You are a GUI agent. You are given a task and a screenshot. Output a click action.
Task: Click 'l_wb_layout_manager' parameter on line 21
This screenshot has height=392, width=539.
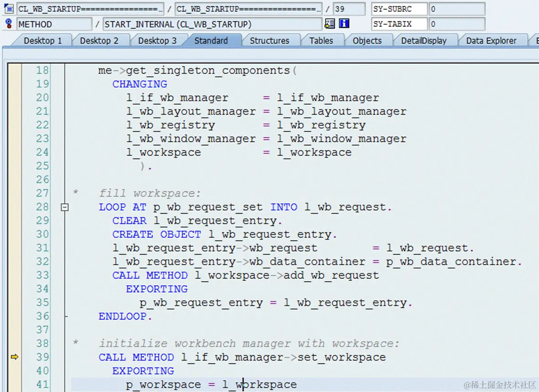pyautogui.click(x=191, y=112)
